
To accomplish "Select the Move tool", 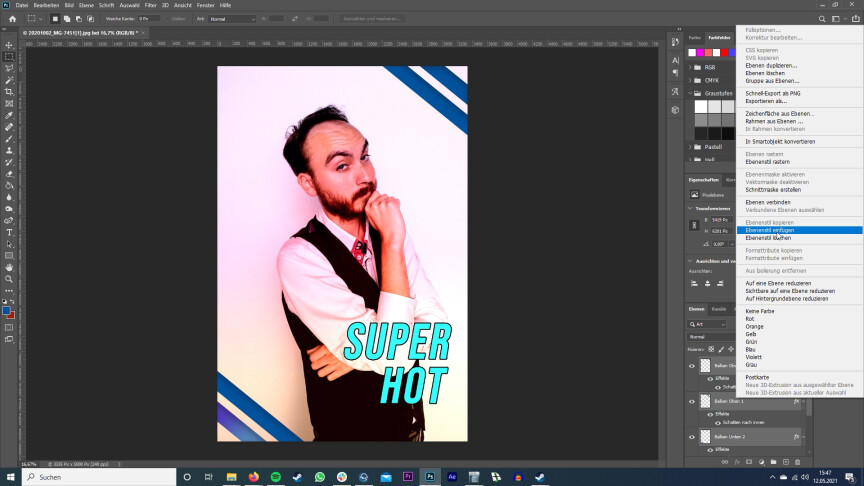I will tap(9, 45).
